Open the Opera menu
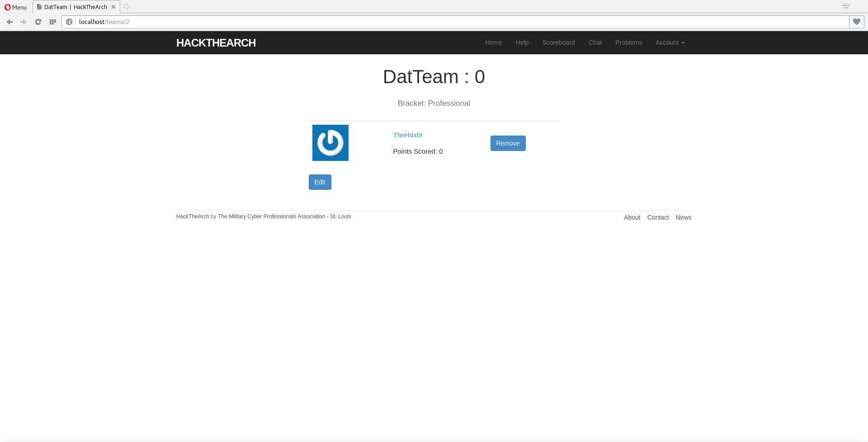 click(x=15, y=7)
